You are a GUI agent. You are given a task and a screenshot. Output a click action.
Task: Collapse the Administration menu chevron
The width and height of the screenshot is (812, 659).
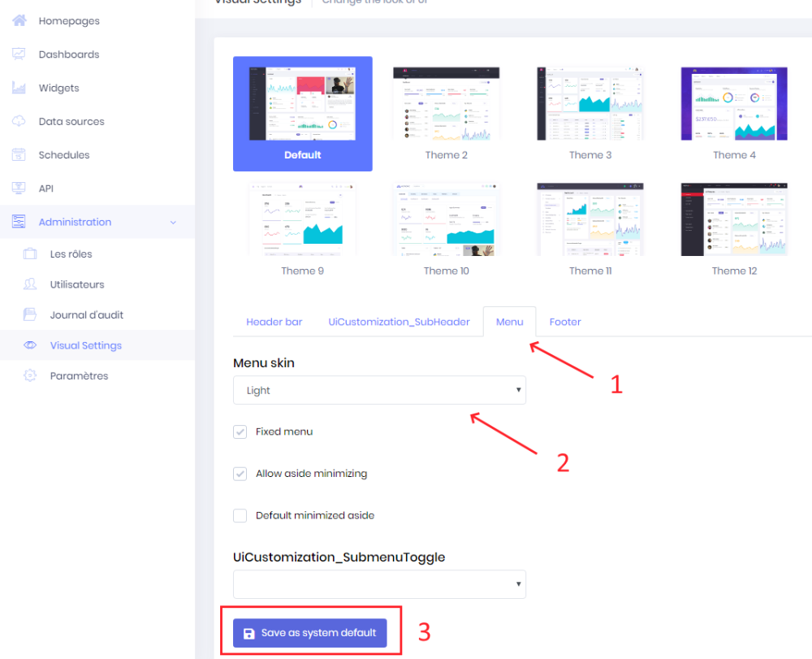point(173,223)
